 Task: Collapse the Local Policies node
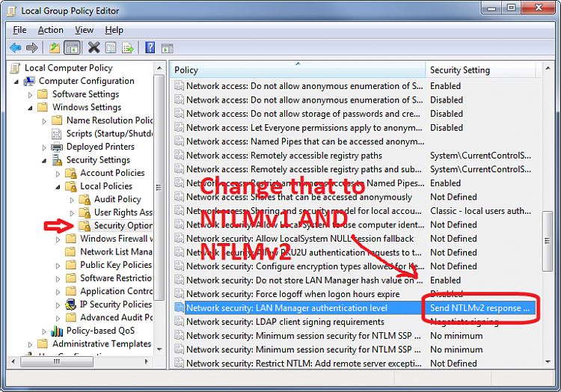58,187
